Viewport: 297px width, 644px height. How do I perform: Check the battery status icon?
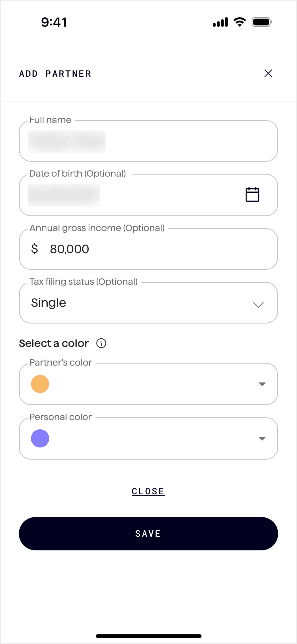(x=262, y=22)
